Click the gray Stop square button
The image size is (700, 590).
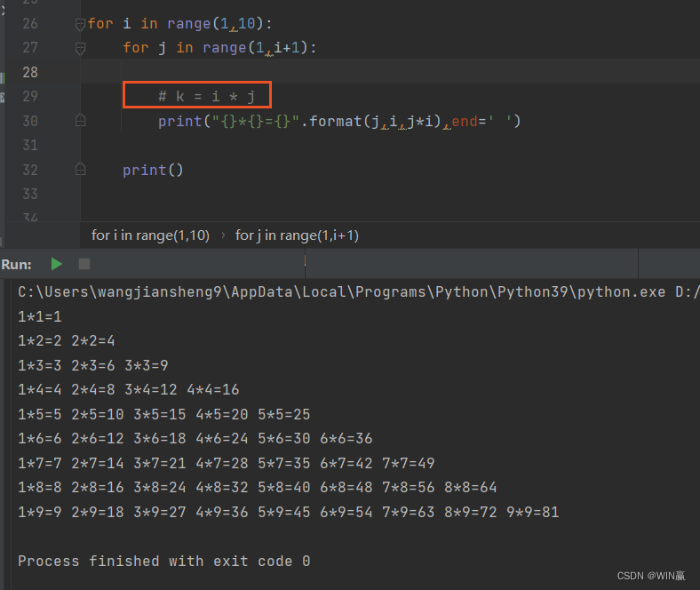click(84, 264)
